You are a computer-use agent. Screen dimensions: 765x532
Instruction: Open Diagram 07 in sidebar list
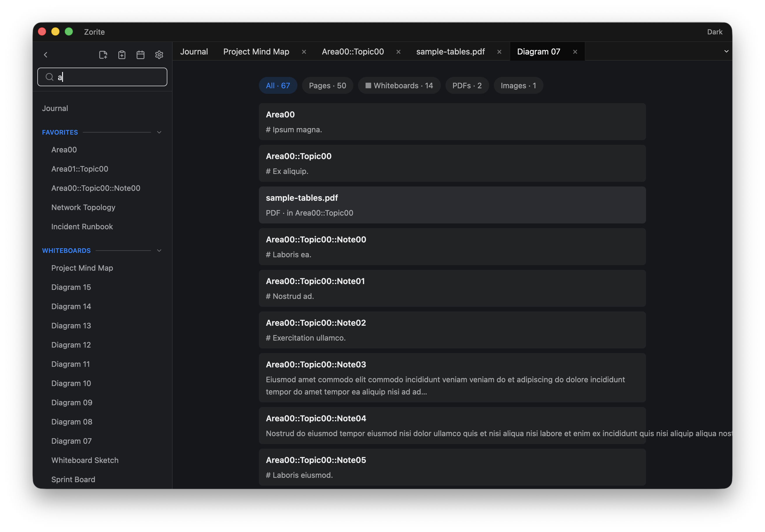[x=71, y=441]
